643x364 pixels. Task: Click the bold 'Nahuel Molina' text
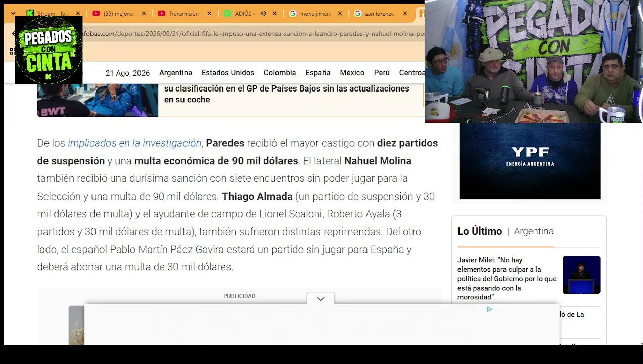[378, 161]
